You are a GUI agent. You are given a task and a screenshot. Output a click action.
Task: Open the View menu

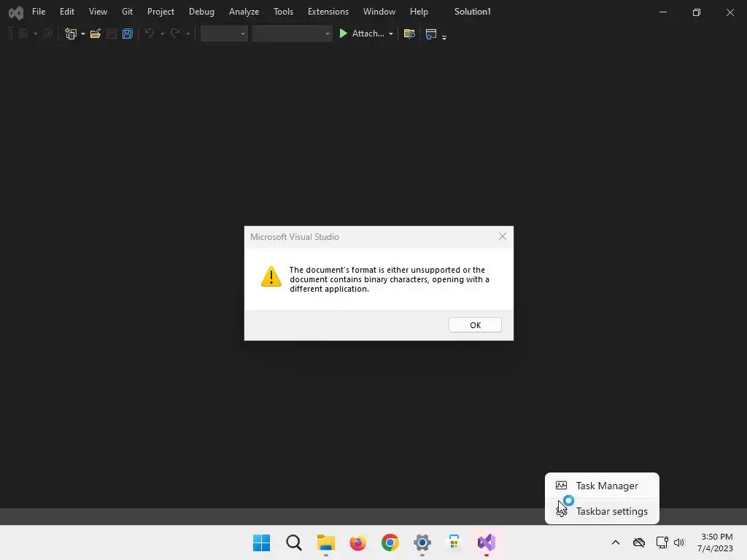point(98,12)
